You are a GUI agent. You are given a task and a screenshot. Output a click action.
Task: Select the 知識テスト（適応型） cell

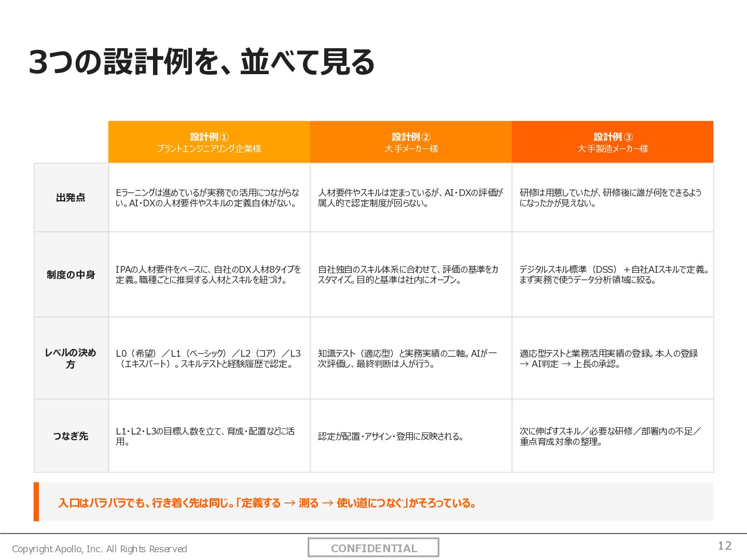point(411,358)
